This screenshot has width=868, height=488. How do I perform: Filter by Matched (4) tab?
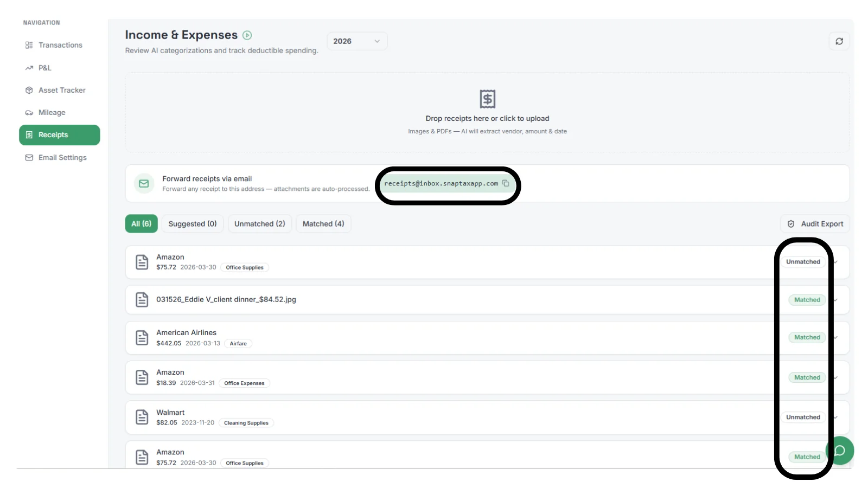323,224
